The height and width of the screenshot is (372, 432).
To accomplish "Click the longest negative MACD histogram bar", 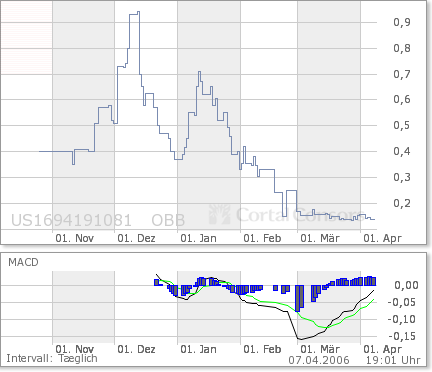I will pyautogui.click(x=298, y=298).
